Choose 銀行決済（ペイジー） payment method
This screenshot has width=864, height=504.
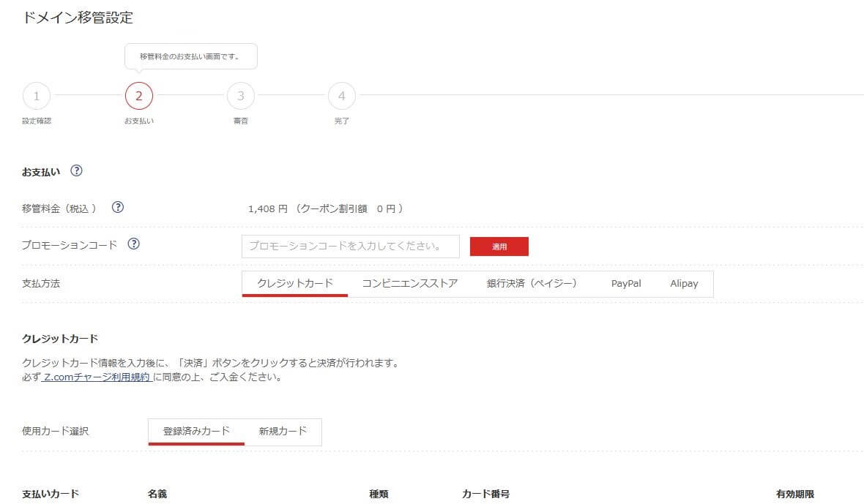pyautogui.click(x=532, y=284)
